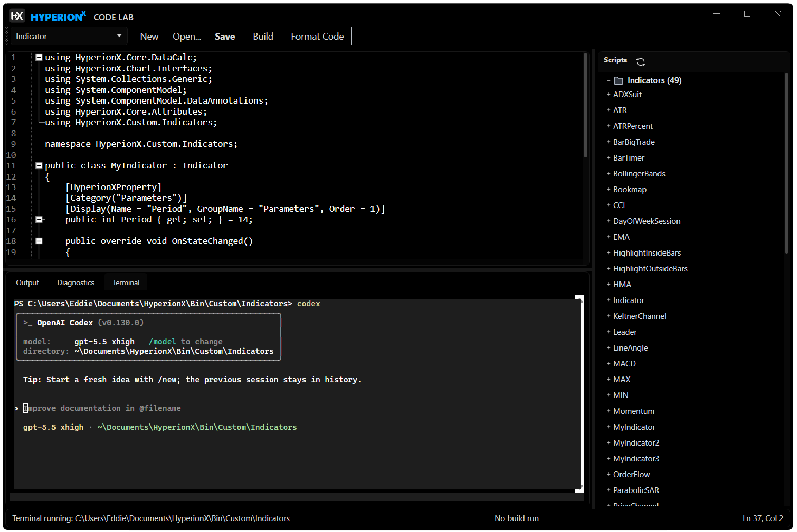Select the MIN script
Image resolution: width=797 pixels, height=532 pixels.
(x=621, y=395)
